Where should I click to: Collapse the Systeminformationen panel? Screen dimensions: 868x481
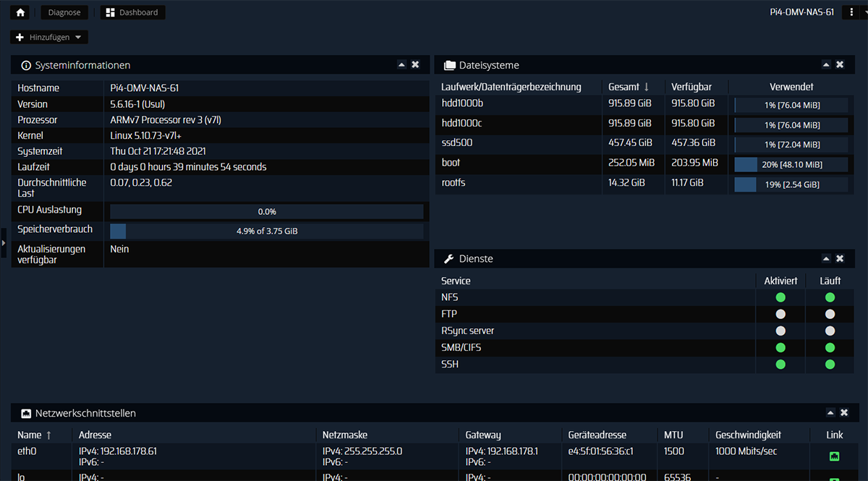tap(401, 65)
